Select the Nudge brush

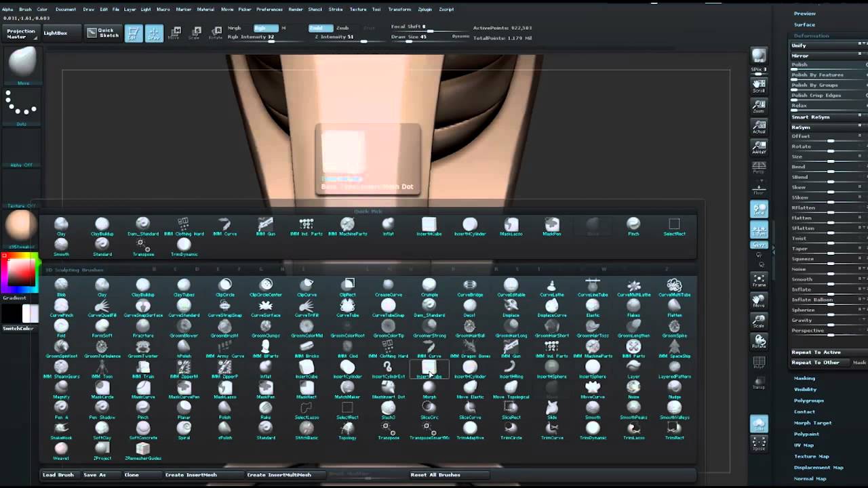tap(674, 389)
